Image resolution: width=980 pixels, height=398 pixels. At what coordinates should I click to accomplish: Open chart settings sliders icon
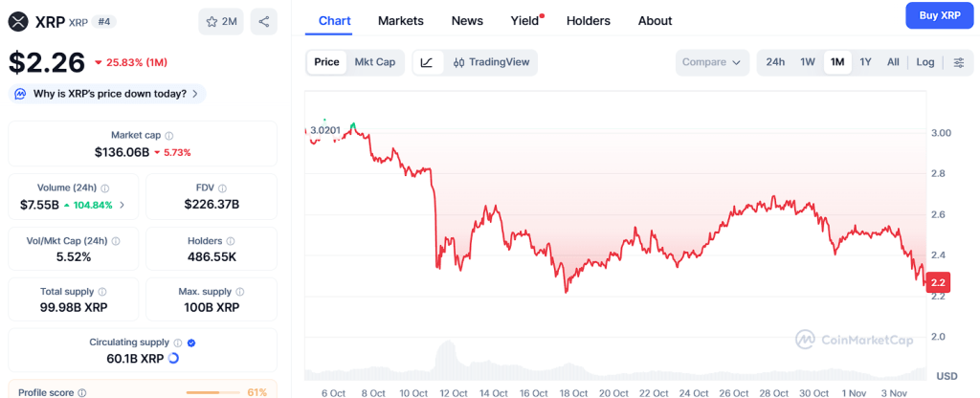click(959, 62)
